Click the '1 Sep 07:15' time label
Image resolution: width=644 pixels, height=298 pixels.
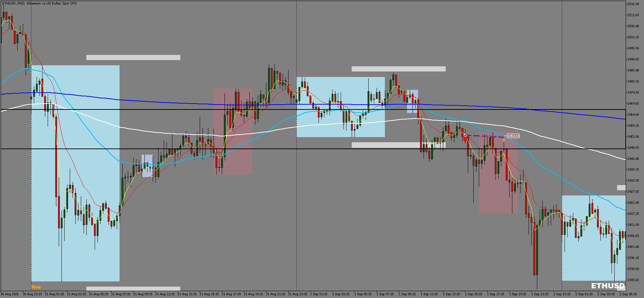[385, 294]
